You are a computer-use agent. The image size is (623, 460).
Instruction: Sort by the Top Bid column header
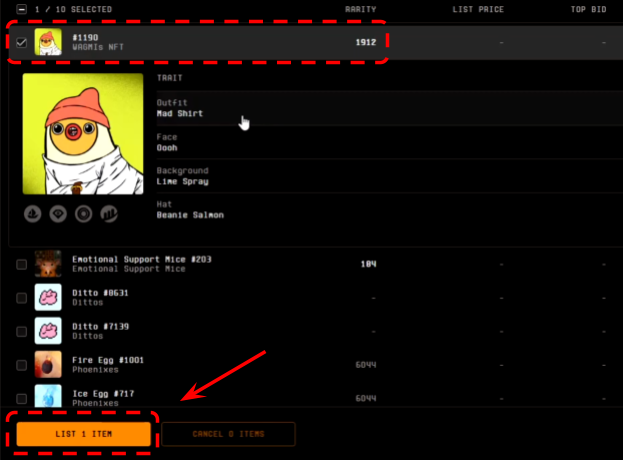[x=588, y=9]
